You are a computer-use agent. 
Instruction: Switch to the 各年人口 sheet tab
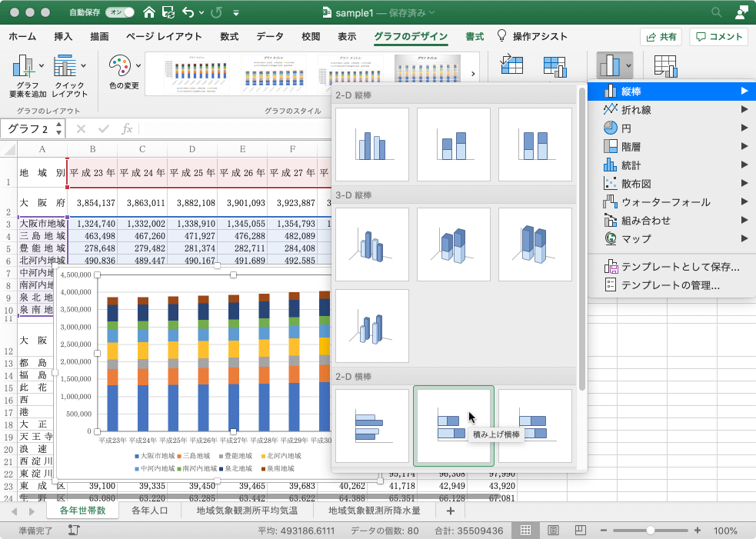150,511
